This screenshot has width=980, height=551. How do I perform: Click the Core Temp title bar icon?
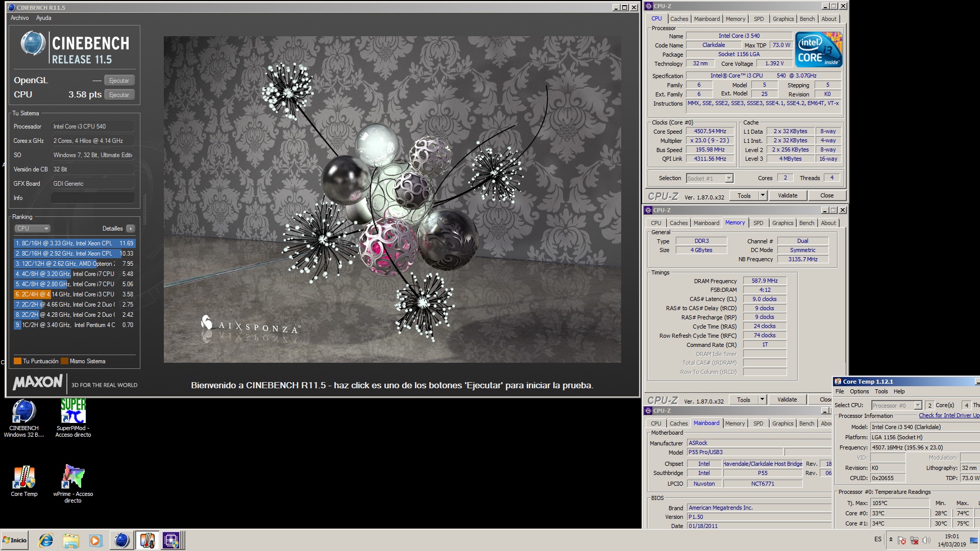(838, 382)
